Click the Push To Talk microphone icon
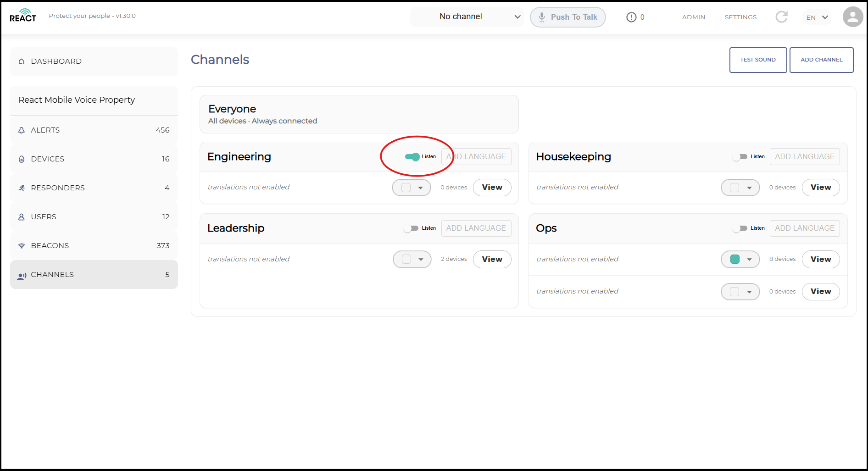 point(542,17)
